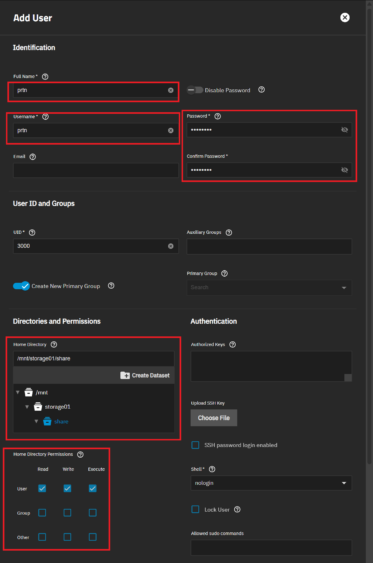Click the help icon beside Home Directory Permissions
The height and width of the screenshot is (563, 373).
tap(80, 454)
